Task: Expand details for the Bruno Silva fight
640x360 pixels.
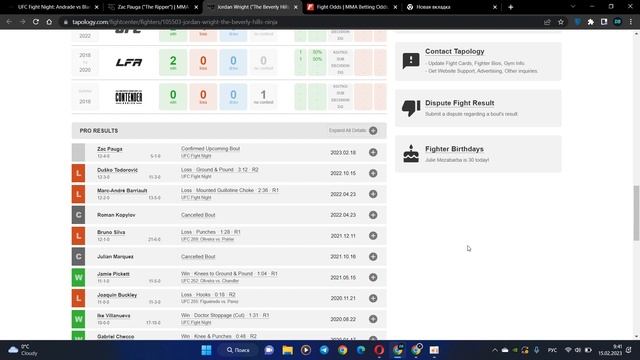Action: click(373, 236)
